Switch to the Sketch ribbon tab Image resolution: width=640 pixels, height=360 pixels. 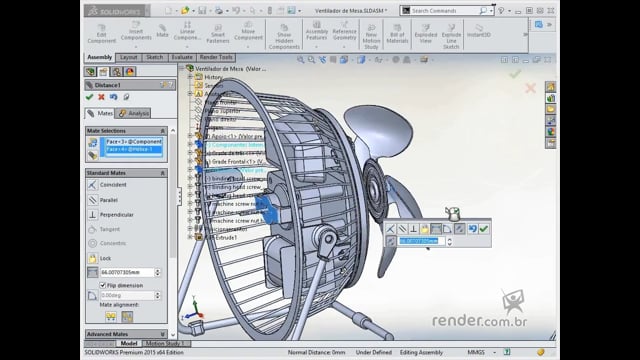click(155, 58)
